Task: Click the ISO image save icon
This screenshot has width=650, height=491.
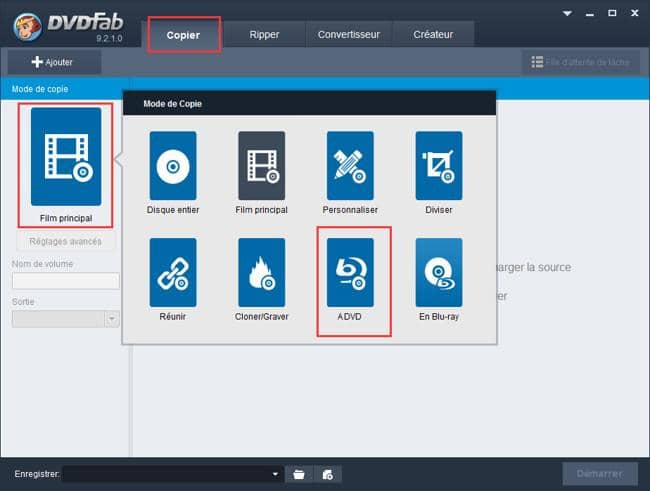Action: tap(327, 474)
